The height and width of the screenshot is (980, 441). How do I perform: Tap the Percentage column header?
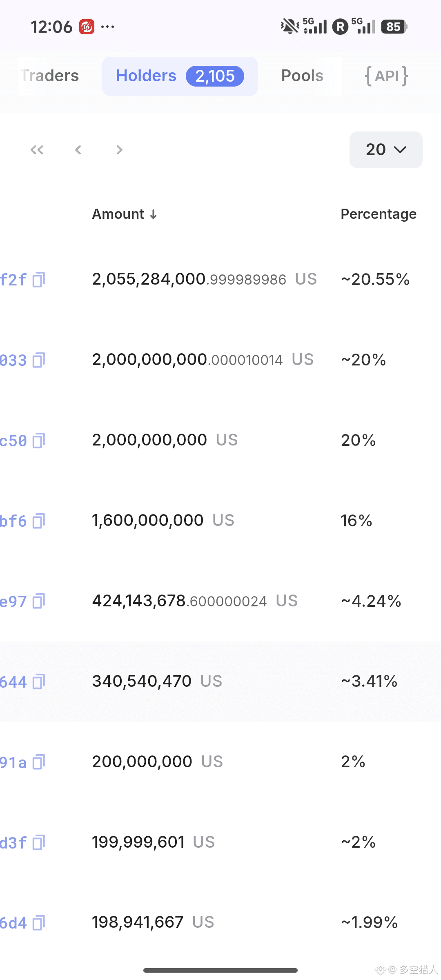[379, 214]
